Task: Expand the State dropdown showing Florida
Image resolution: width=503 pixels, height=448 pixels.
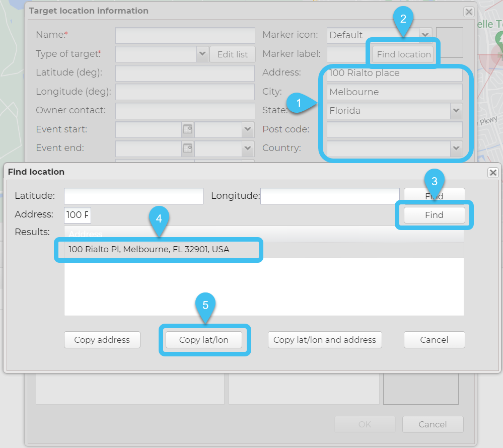Action: pos(456,111)
